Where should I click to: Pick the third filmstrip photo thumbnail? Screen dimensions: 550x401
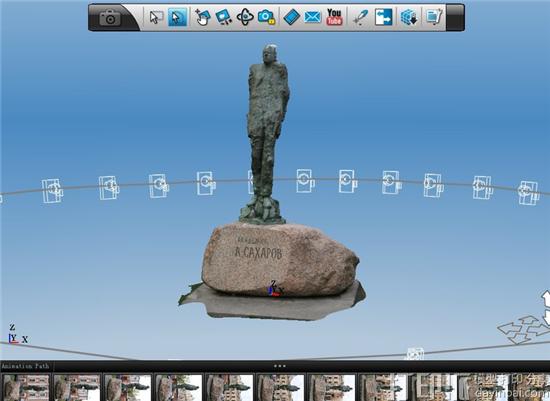coord(128,387)
